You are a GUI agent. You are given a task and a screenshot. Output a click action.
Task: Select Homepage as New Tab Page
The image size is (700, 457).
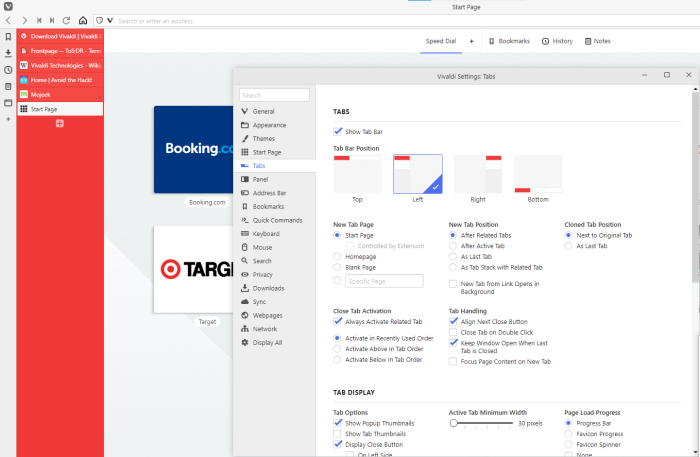[337, 256]
